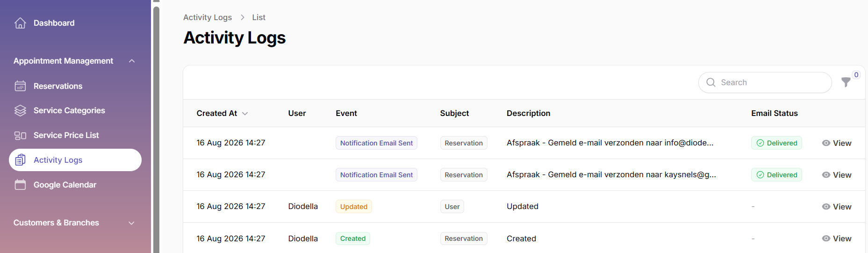Screen dimensions: 868x253
Task: Click the Google Calendar sidebar icon
Action: tap(20, 185)
